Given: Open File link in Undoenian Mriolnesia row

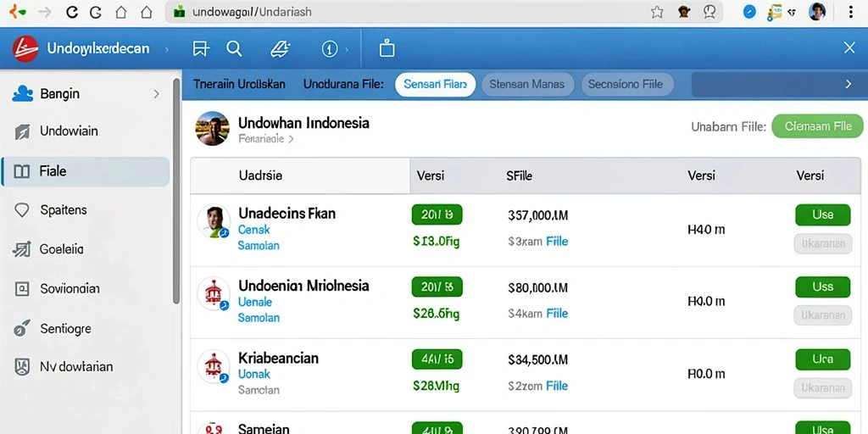Looking at the screenshot, I should 557,314.
